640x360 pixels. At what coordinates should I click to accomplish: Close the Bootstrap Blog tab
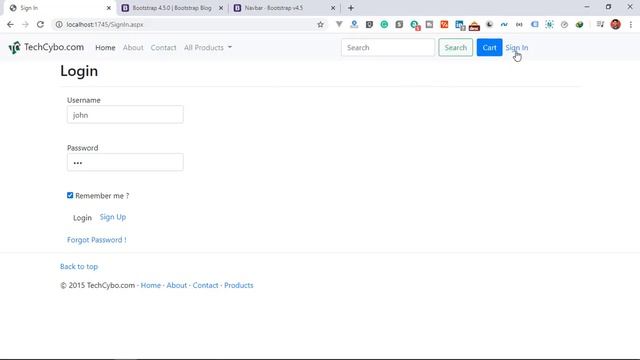[x=221, y=8]
